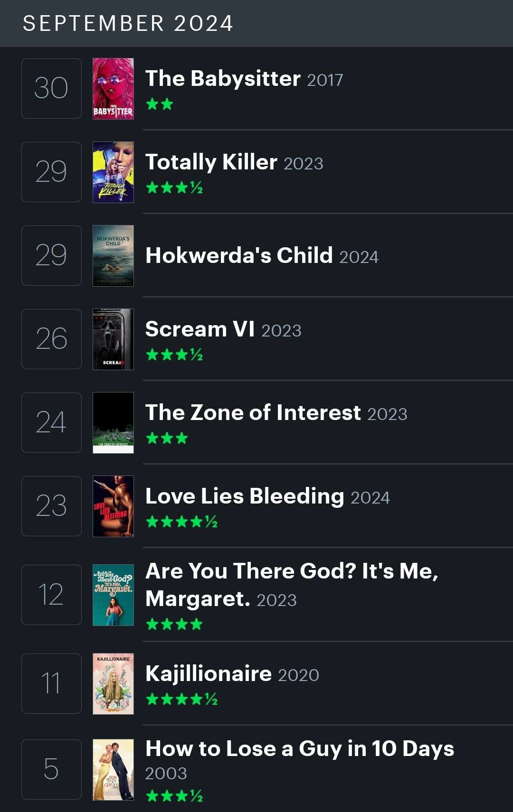
Task: Open Love Lies Bleeding poster
Action: pos(113,506)
